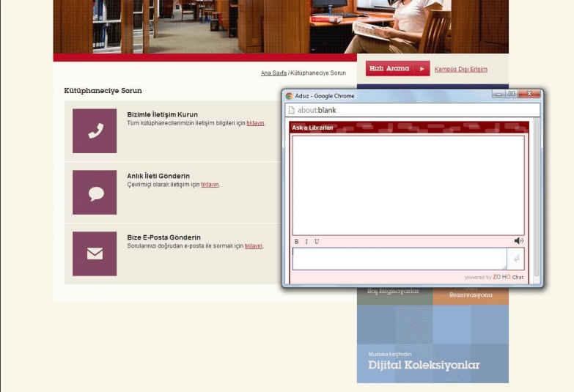This screenshot has width=574, height=392.
Task: Click the Kütüphaneciye Sorun page title
Action: (103, 90)
